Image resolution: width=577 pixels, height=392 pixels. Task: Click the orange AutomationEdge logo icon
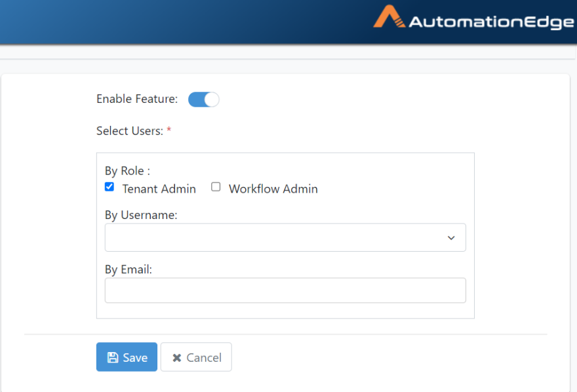[389, 16]
